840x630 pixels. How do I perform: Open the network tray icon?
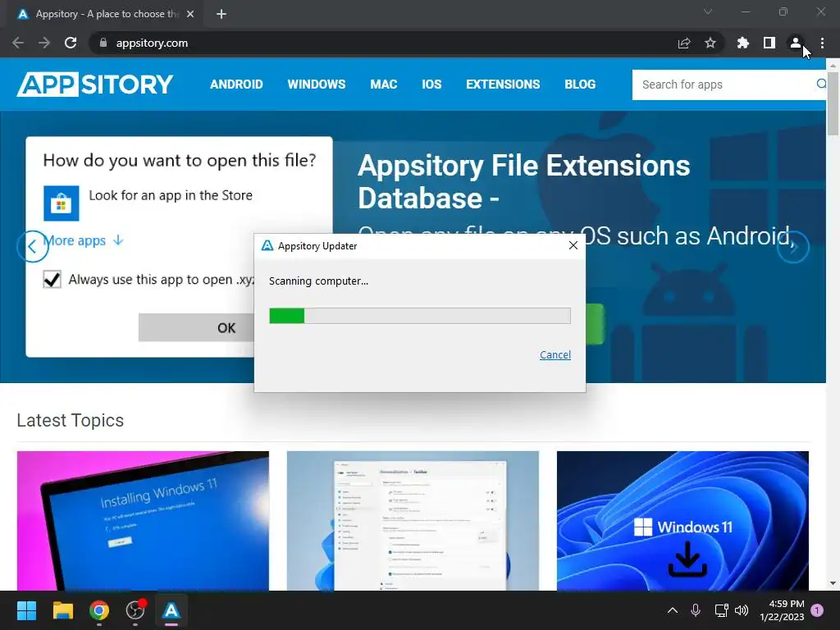click(x=721, y=610)
